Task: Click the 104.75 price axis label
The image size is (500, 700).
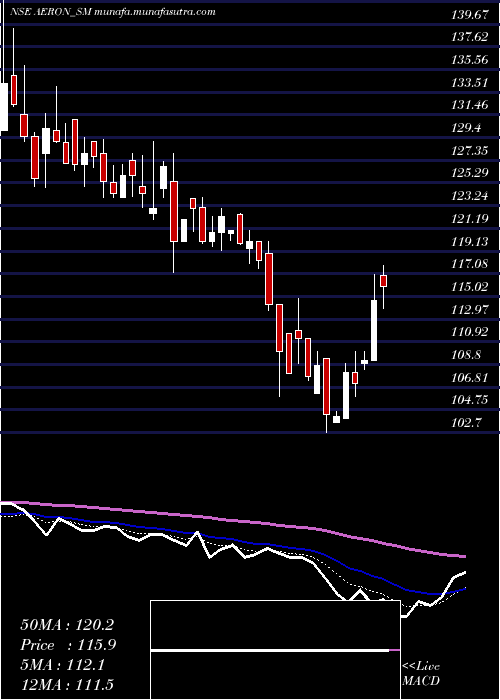Action: [x=470, y=400]
